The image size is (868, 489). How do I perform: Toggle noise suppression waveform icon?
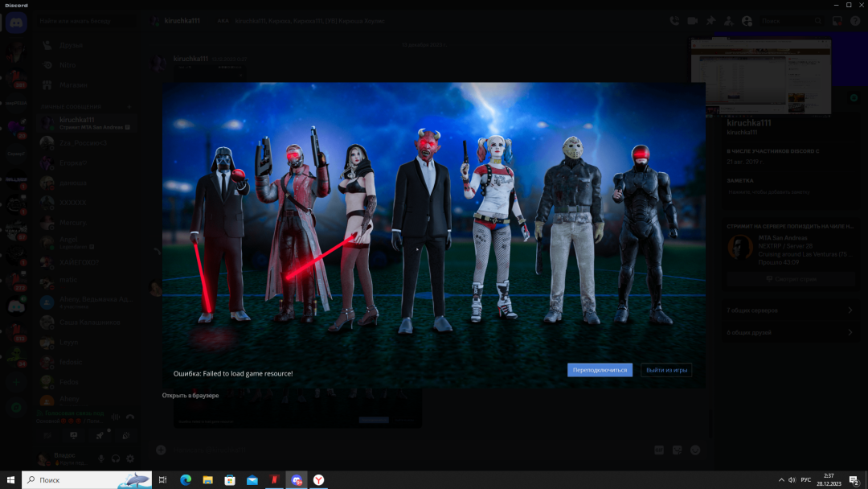click(x=115, y=417)
